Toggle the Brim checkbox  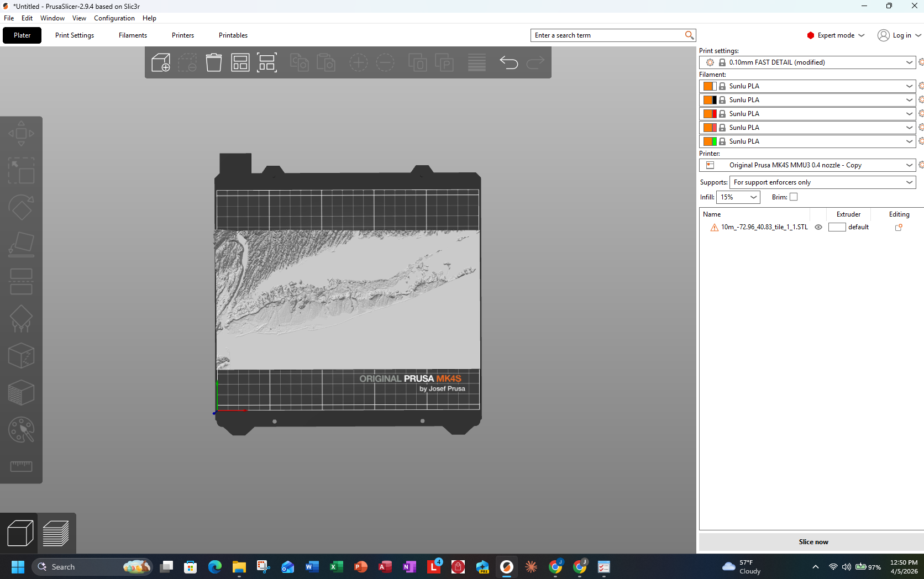tap(794, 197)
